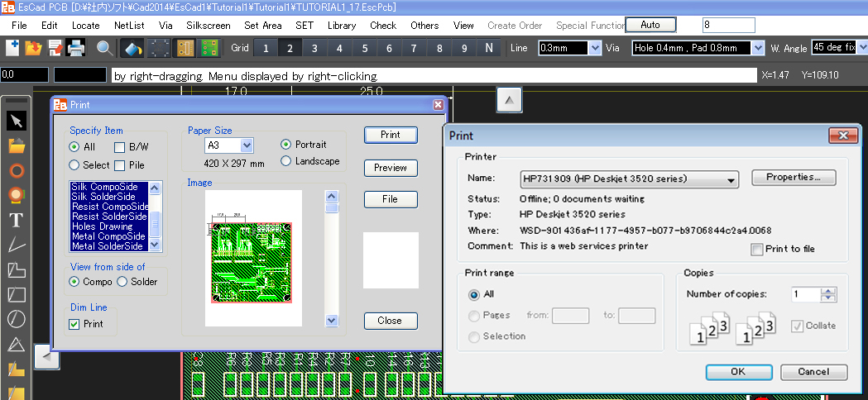Click the File button in Print dialog
This screenshot has height=400, width=868.
(391, 199)
